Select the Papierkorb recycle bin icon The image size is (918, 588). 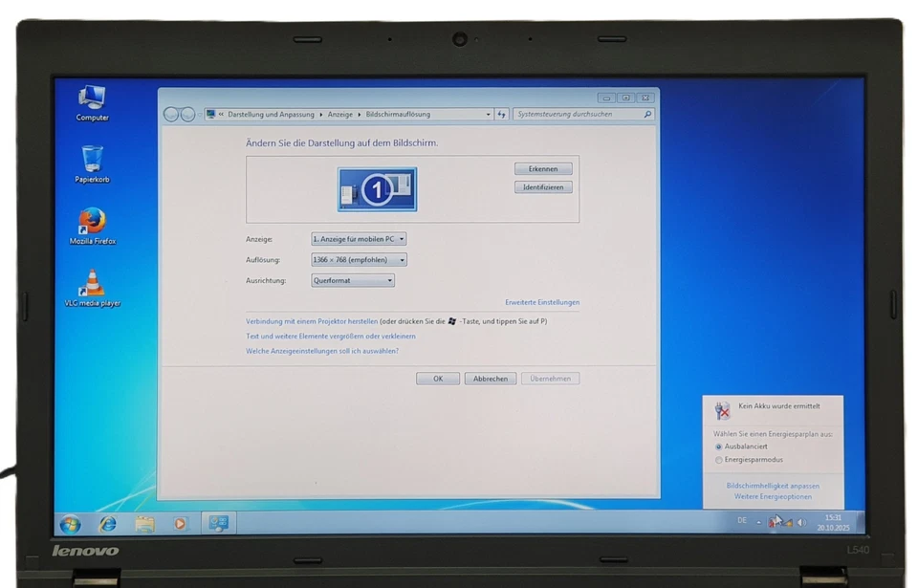(x=92, y=164)
